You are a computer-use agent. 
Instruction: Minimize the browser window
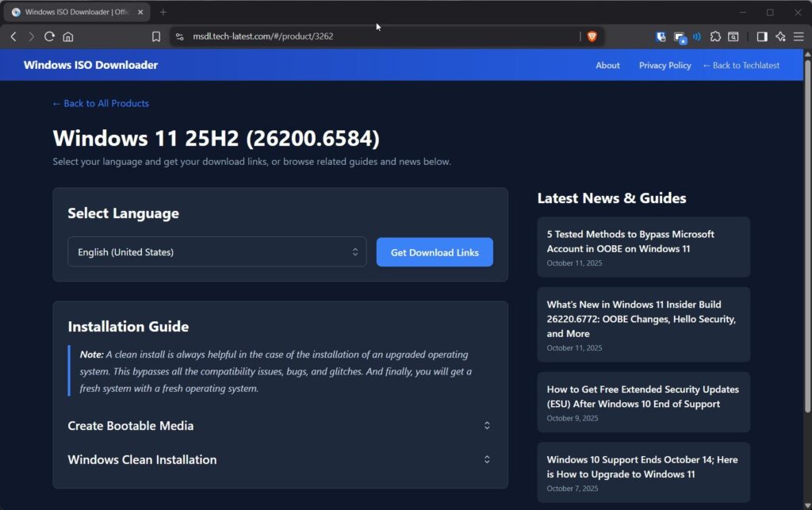[742, 12]
